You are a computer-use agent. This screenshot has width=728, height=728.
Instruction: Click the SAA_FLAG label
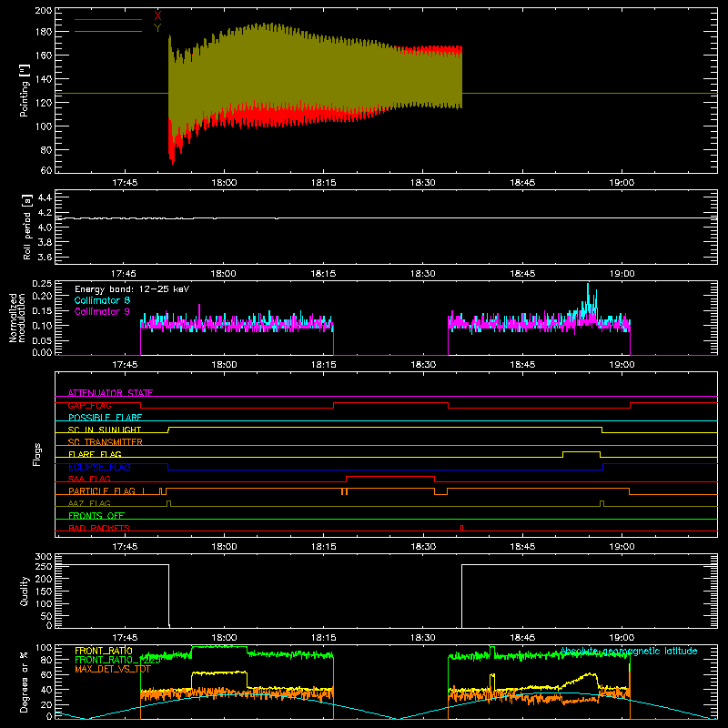point(89,480)
